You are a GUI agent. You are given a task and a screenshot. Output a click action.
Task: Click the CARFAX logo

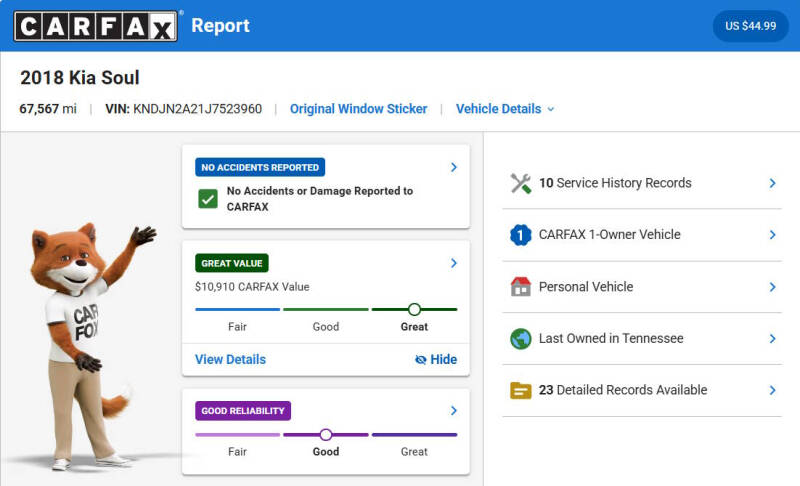[96, 26]
